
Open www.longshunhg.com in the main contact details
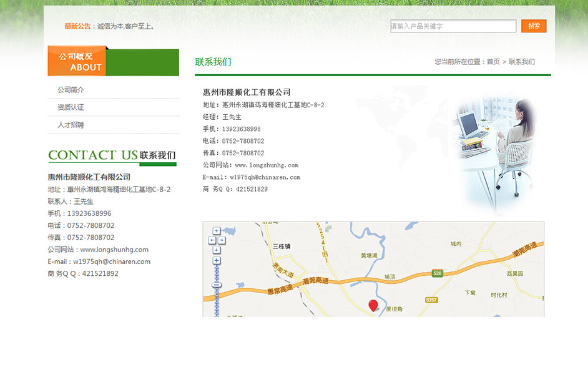267,165
